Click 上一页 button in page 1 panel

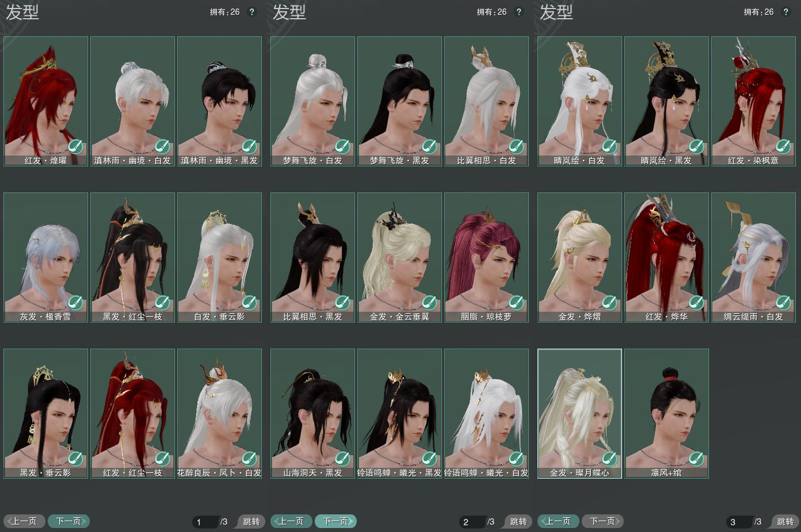coord(24,521)
